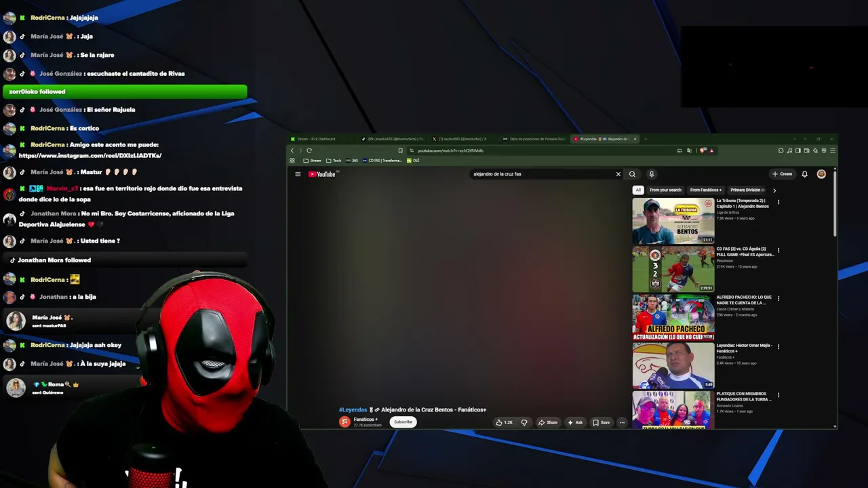Viewport: 868px width, 488px height.
Task: Open the Create button in YouTube header
Action: 782,174
